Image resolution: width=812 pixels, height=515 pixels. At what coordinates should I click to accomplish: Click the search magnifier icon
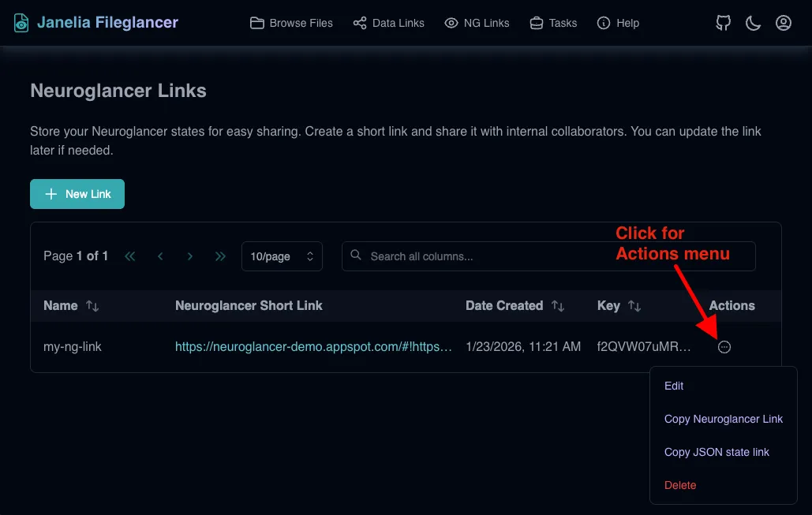point(356,255)
